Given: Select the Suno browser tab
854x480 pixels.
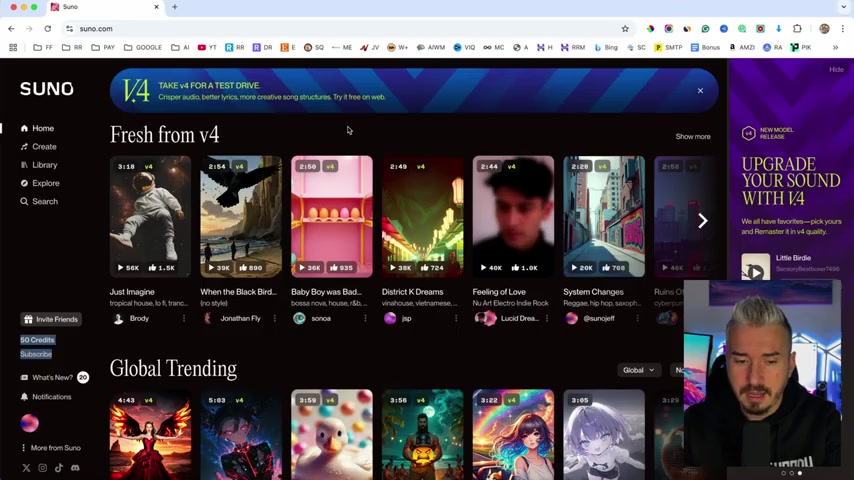Looking at the screenshot, I should point(105,7).
